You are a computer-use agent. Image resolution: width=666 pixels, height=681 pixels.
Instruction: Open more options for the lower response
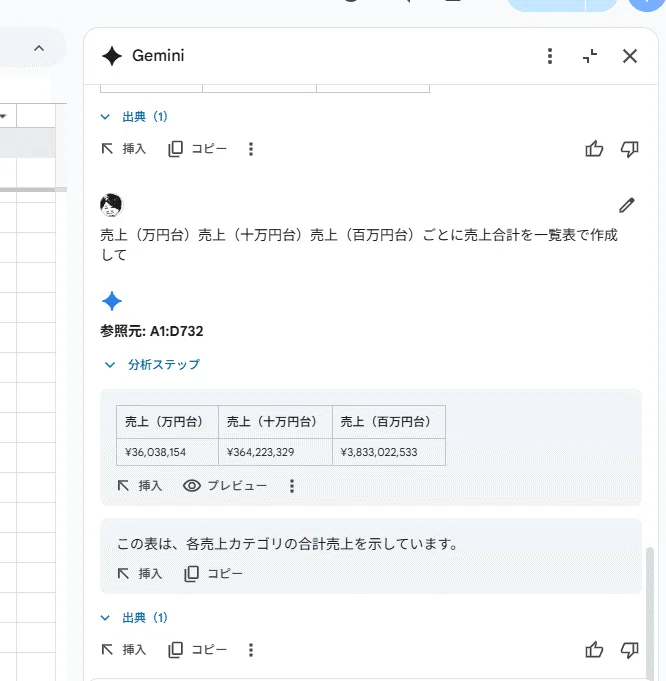tap(251, 650)
